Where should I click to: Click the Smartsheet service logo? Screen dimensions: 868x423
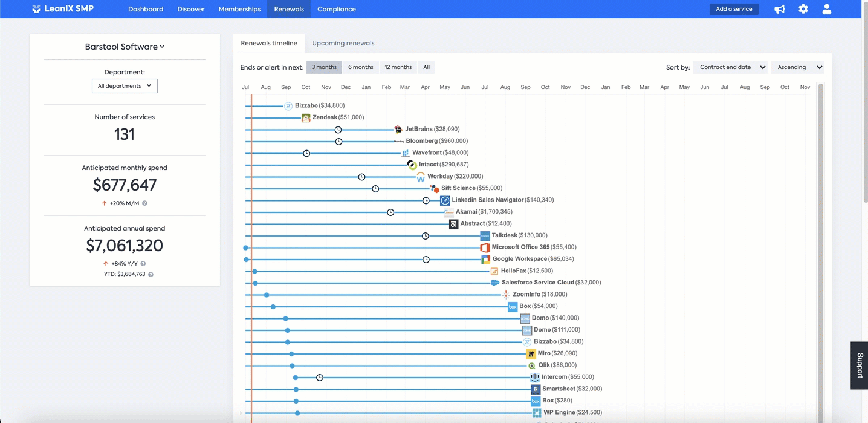536,389
